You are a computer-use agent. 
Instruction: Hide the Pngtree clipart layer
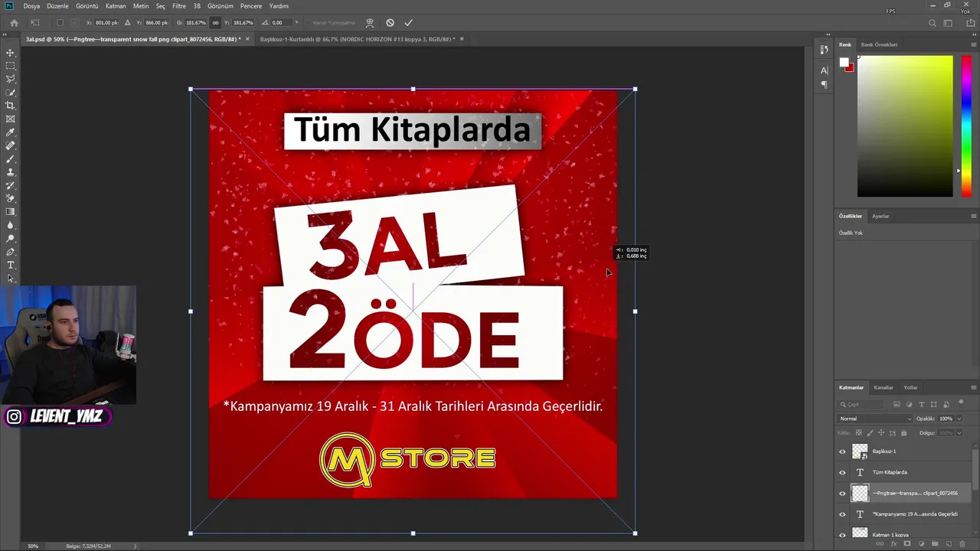coord(842,494)
